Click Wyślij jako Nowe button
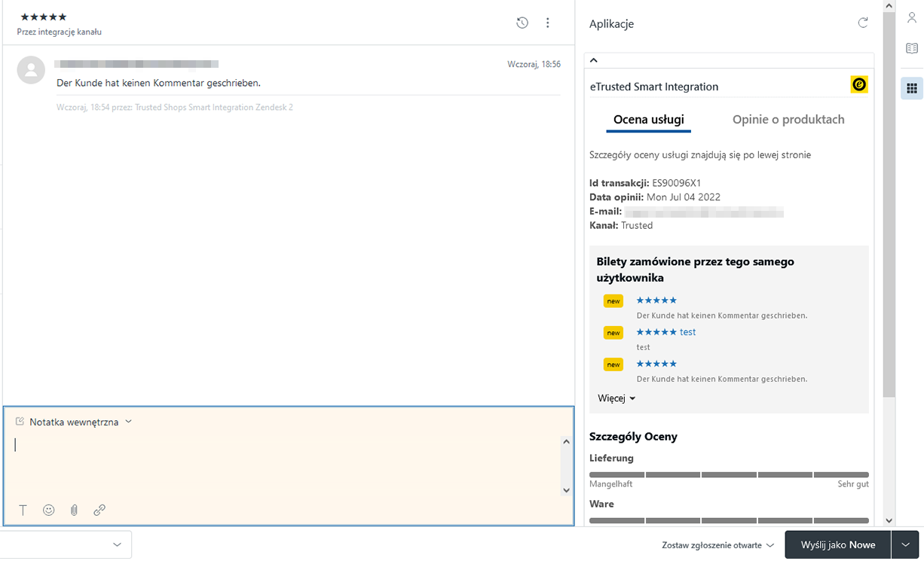This screenshot has height=561, width=924. pyautogui.click(x=838, y=544)
